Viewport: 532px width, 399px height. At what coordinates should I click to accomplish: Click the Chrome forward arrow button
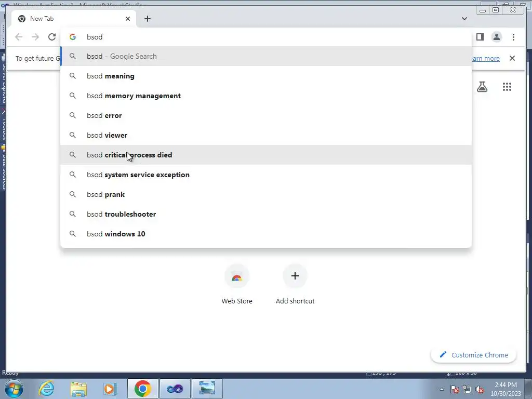tap(35, 37)
